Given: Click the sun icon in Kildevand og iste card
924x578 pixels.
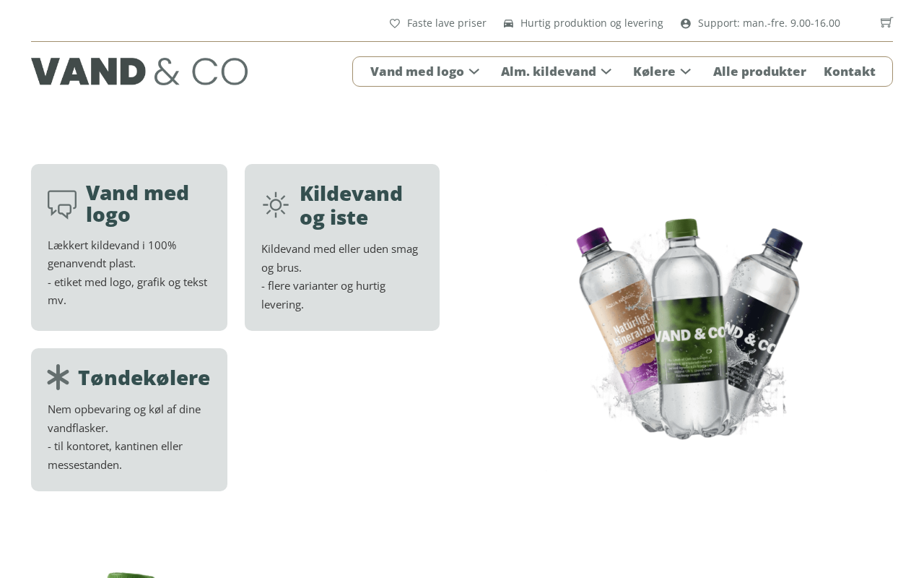Looking at the screenshot, I should 276,205.
